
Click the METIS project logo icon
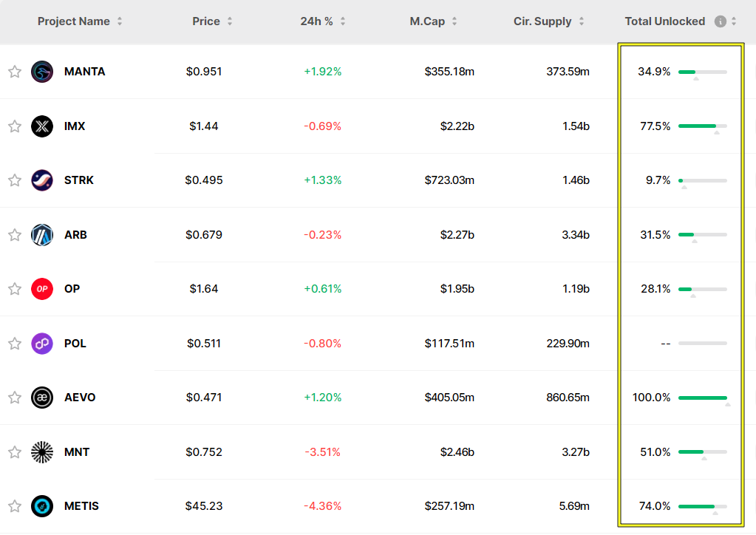pos(42,506)
